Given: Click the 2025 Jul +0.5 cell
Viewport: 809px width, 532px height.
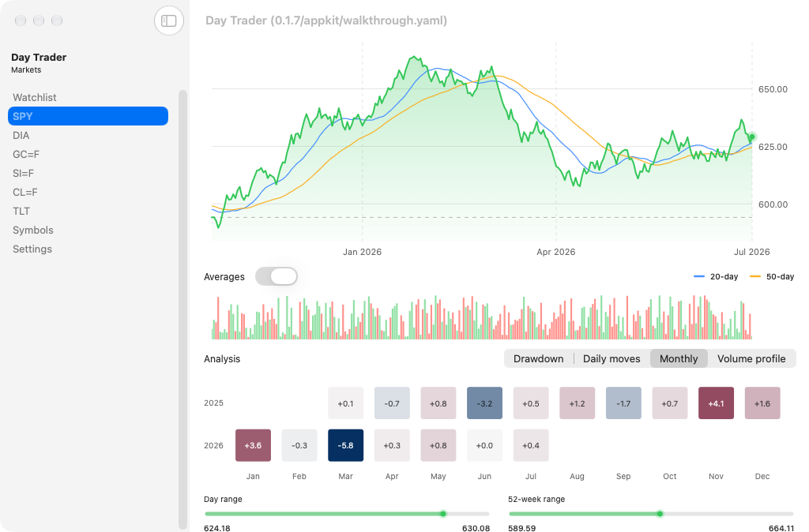Looking at the screenshot, I should 531,403.
